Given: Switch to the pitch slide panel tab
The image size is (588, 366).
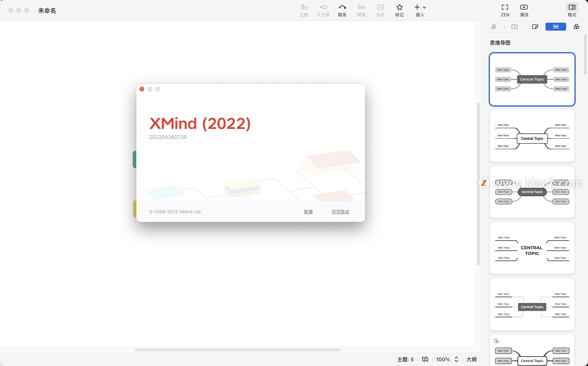Looking at the screenshot, I should pos(514,27).
